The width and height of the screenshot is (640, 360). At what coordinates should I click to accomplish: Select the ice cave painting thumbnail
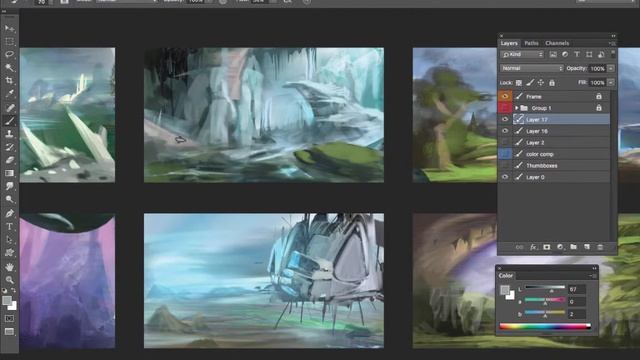coord(264,115)
